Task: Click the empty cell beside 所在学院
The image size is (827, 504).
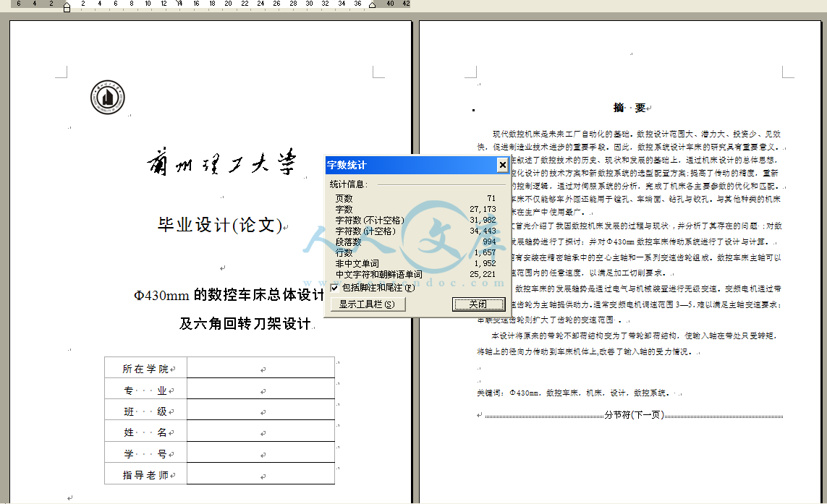Action: click(x=260, y=367)
